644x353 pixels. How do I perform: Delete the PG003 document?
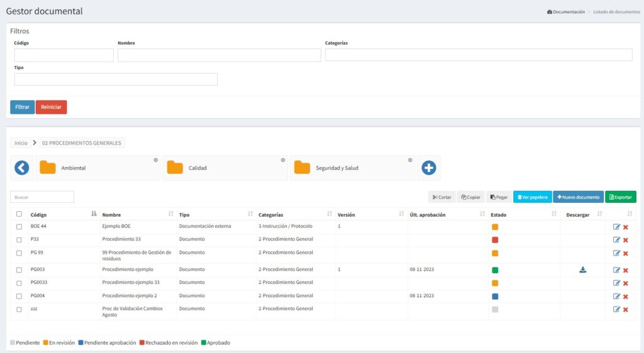coord(626,270)
